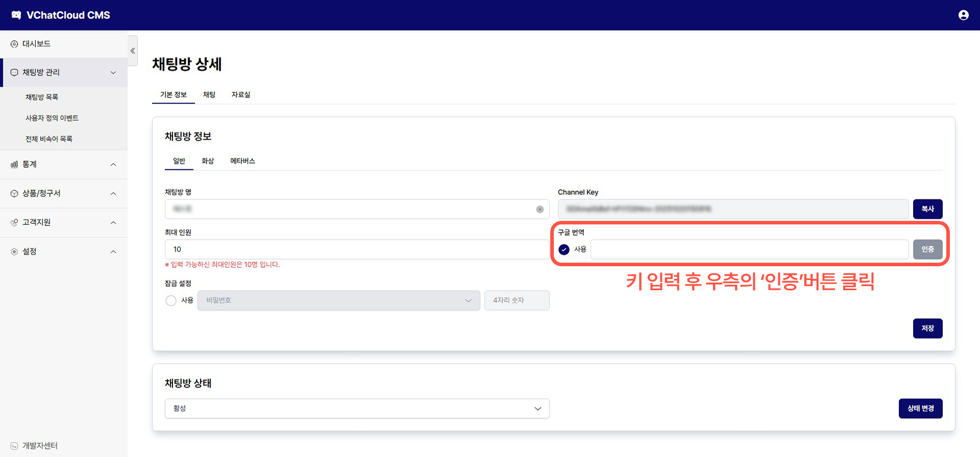This screenshot has width=980, height=457.
Task: Click the statistics bar chart icon
Action: 14,165
